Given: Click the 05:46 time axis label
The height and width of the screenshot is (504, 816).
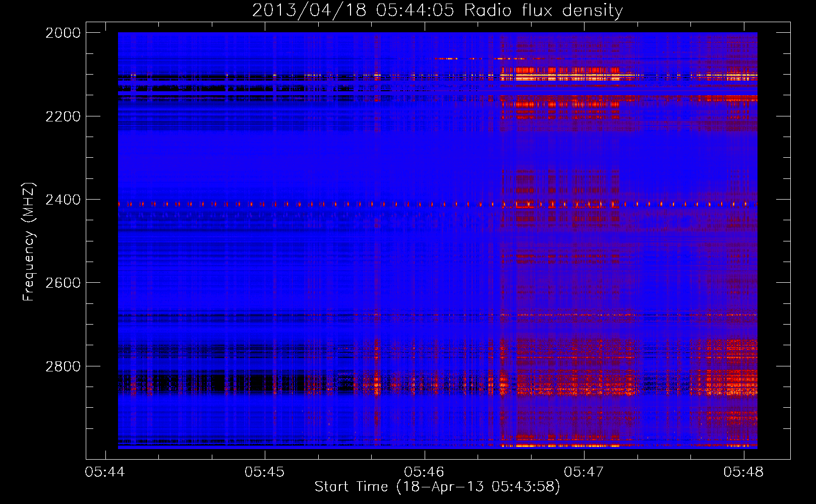Looking at the screenshot, I should [x=424, y=472].
